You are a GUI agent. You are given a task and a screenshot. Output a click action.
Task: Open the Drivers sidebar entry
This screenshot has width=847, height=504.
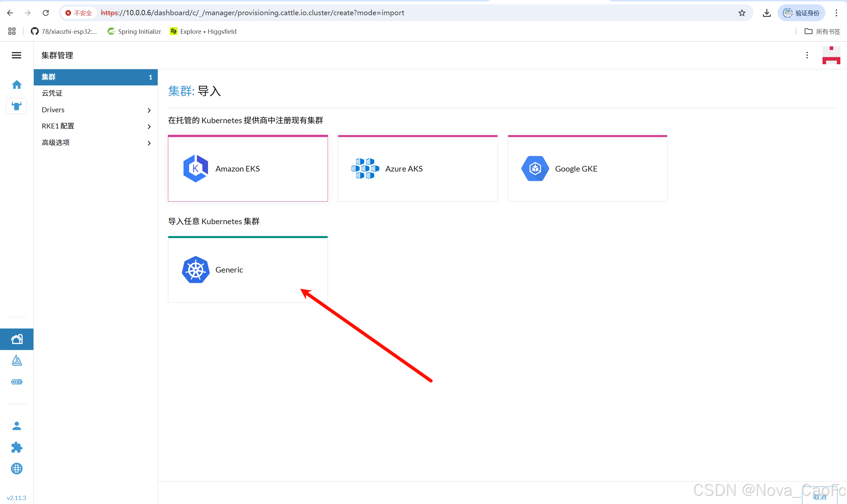click(x=95, y=110)
